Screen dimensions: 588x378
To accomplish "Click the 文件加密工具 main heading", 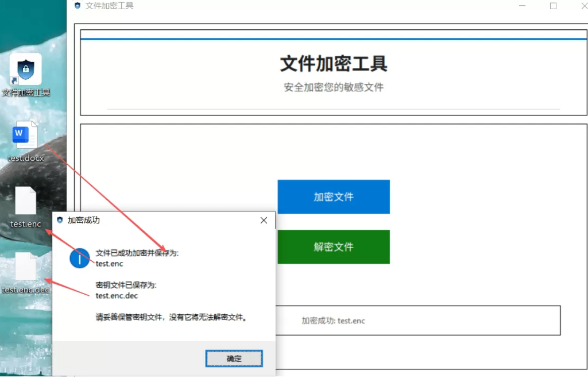I will point(334,63).
